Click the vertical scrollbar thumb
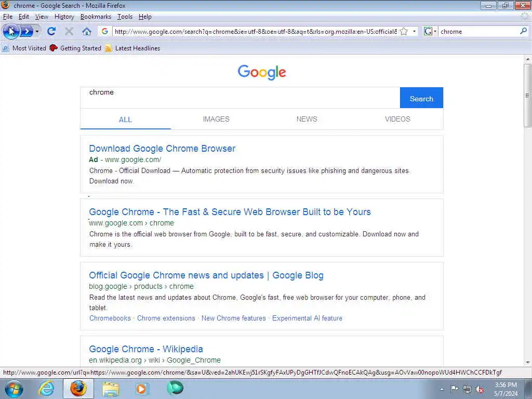Viewport: 532px width, 399px height. click(x=528, y=96)
